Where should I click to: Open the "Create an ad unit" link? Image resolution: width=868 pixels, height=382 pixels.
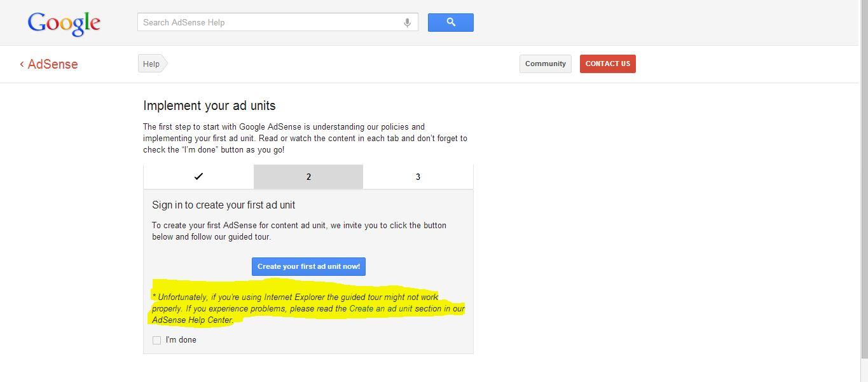point(381,309)
